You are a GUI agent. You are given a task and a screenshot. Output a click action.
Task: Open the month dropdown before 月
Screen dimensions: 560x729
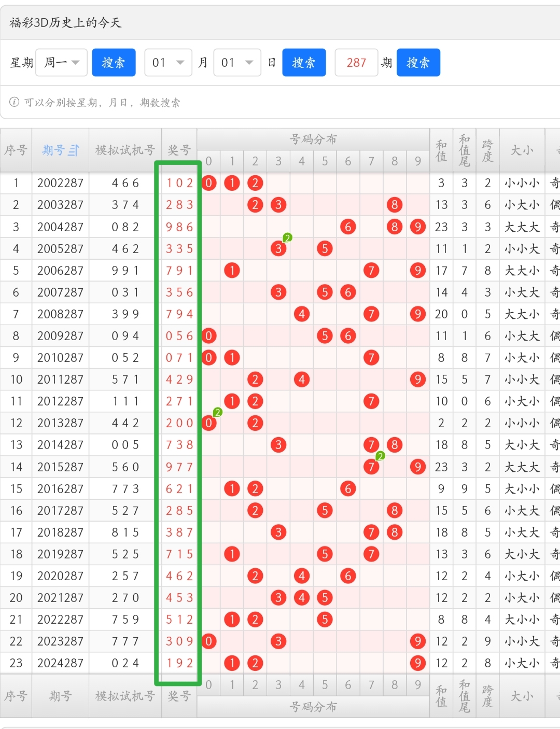168,63
